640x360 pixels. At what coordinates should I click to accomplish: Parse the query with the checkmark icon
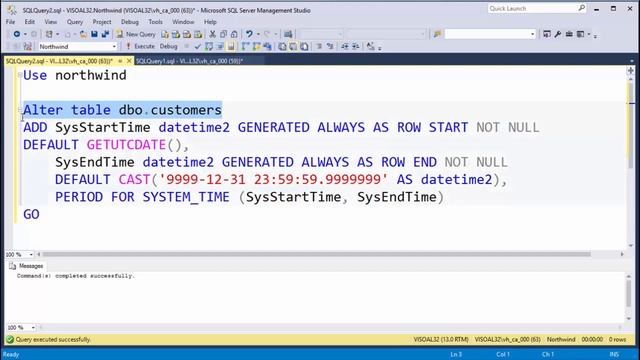coord(198,47)
